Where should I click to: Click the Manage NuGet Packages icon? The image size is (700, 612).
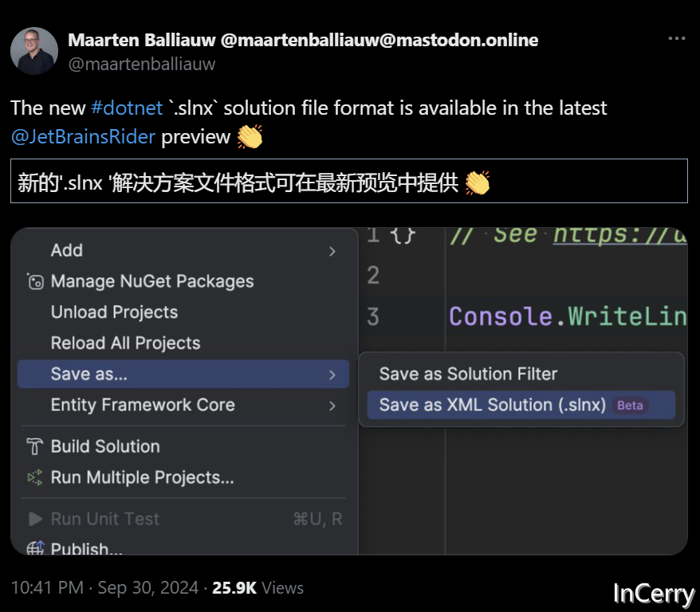pos(35,281)
